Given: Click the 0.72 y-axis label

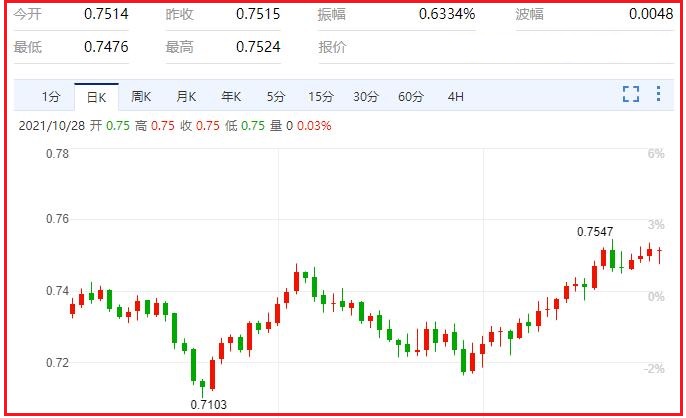Looking at the screenshot, I should point(57,362).
